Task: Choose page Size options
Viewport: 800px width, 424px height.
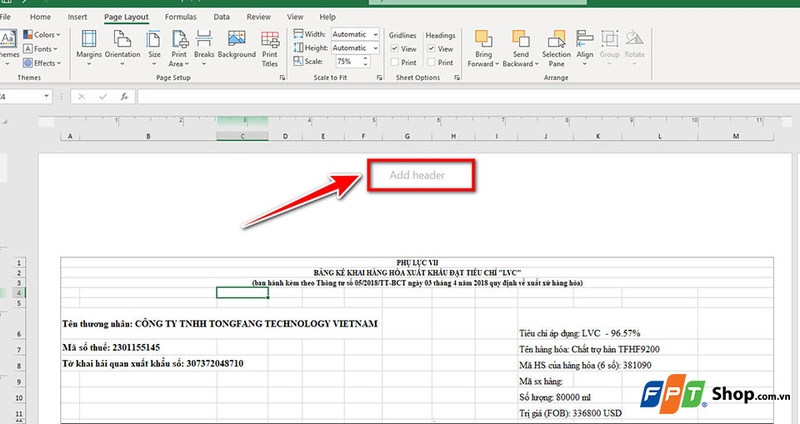Action: (154, 48)
